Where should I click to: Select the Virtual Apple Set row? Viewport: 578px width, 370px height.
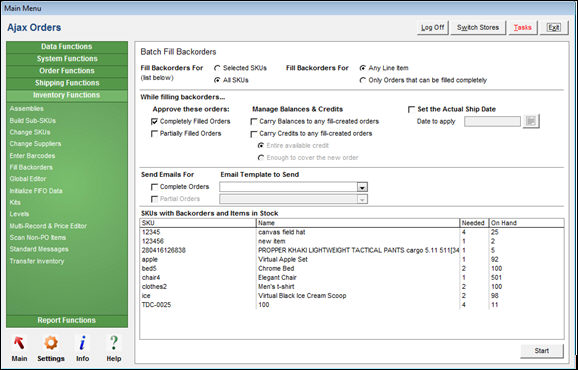click(352, 259)
